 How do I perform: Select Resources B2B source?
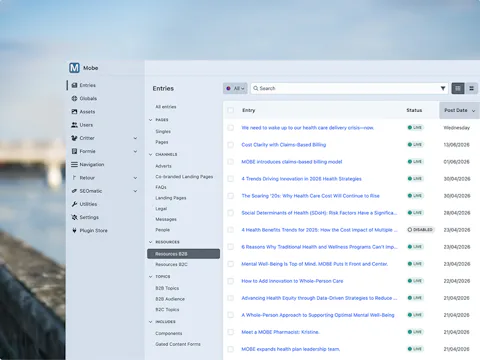[x=183, y=254]
